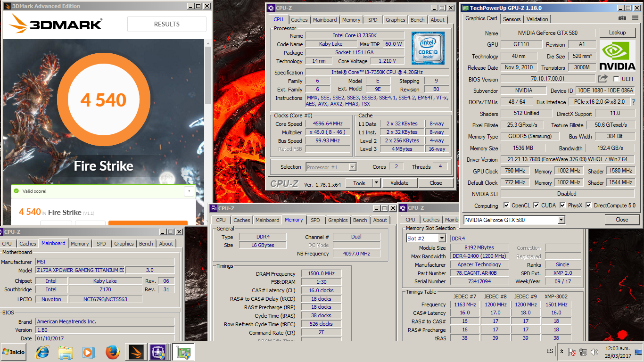Switch to Sensors tab in GPU-Z
The height and width of the screenshot is (362, 644).
pos(512,19)
